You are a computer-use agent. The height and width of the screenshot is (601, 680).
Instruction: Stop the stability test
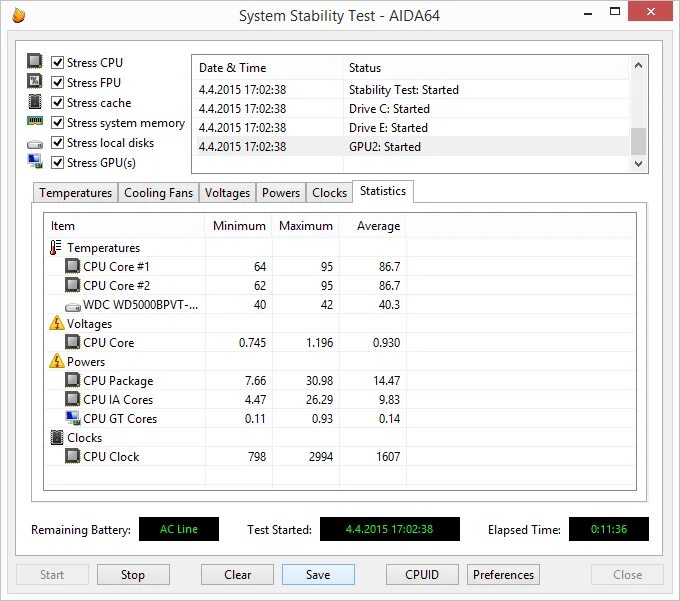point(133,575)
